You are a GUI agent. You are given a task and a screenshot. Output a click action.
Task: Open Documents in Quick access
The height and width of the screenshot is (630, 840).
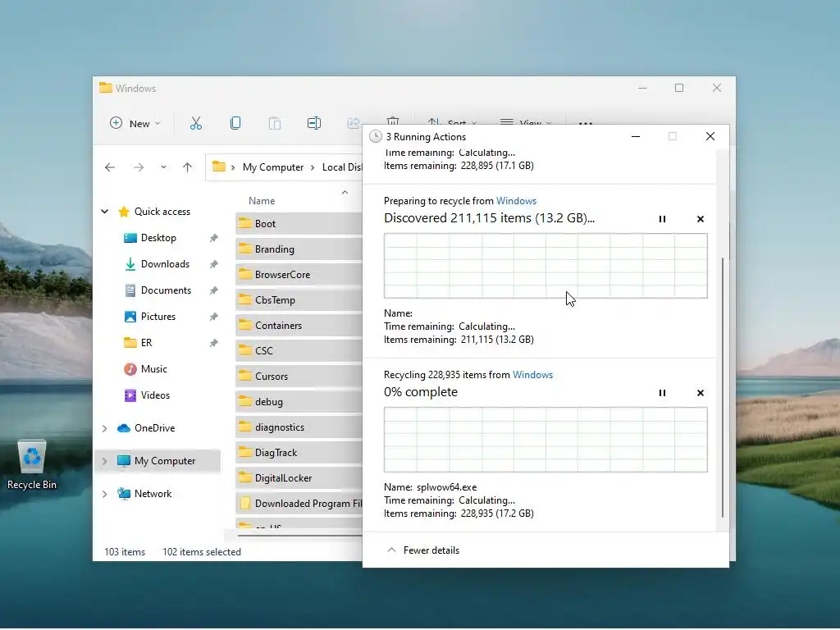(166, 290)
